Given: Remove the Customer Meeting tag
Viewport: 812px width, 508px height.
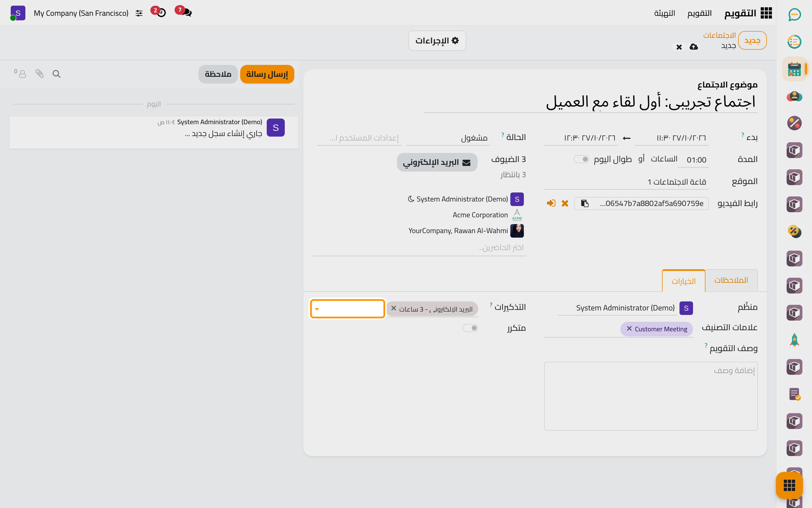Looking at the screenshot, I should pyautogui.click(x=629, y=329).
